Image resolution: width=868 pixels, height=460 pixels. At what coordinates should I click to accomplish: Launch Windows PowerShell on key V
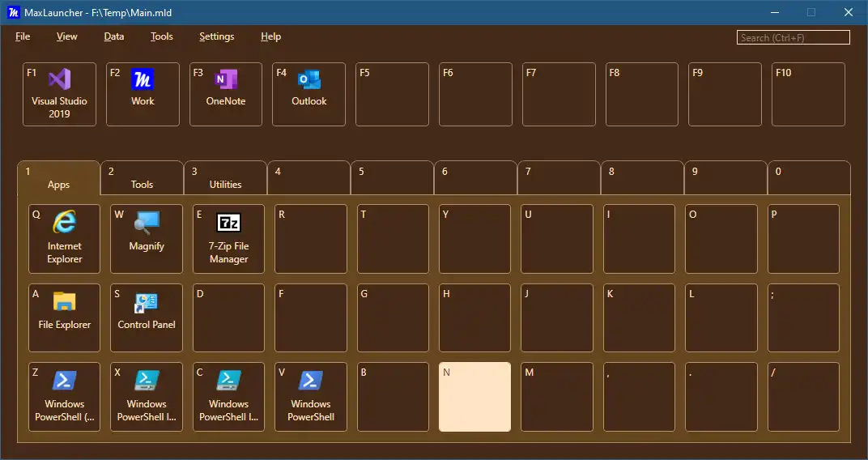coord(311,397)
